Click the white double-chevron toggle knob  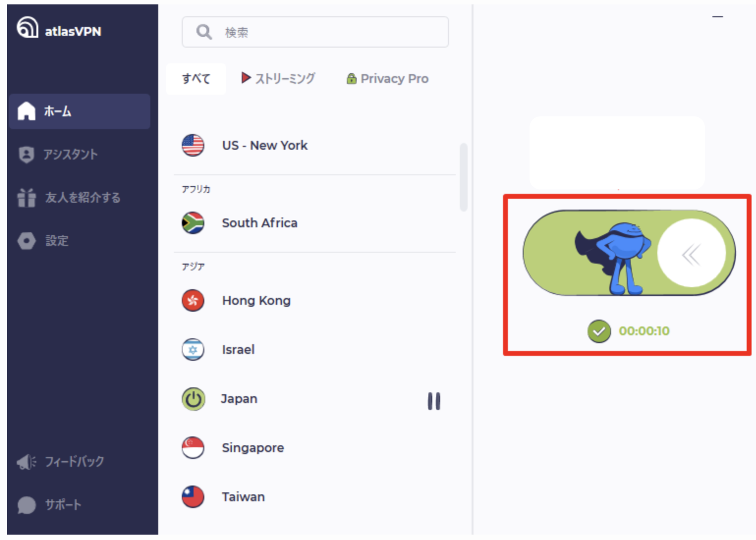coord(692,253)
